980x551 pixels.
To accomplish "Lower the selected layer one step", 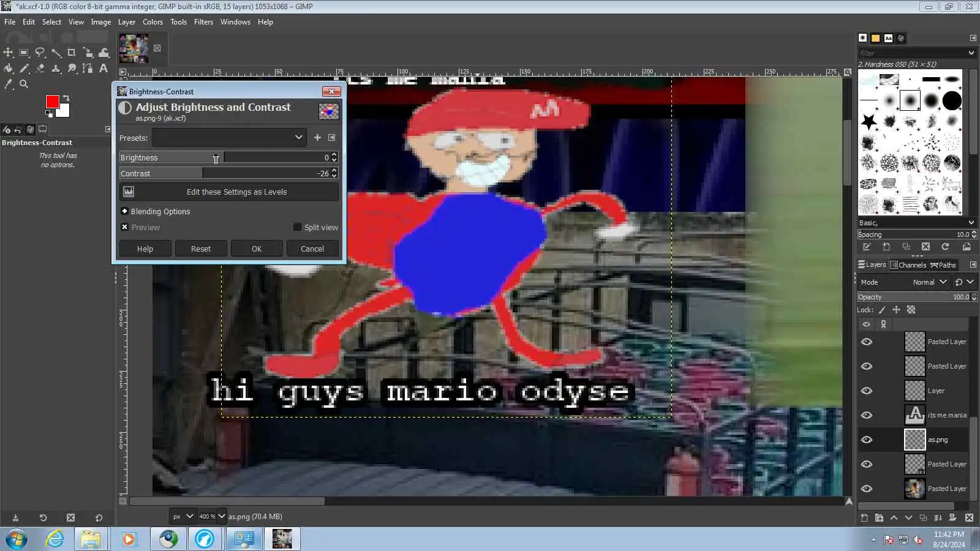I will point(908,518).
